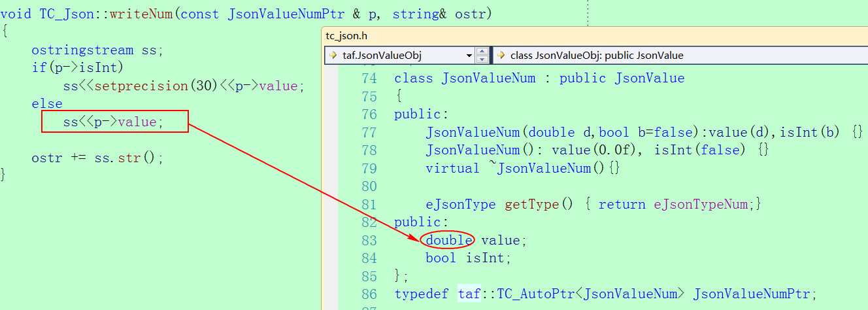Click 'eJsonTypeNum' return value

(x=701, y=204)
